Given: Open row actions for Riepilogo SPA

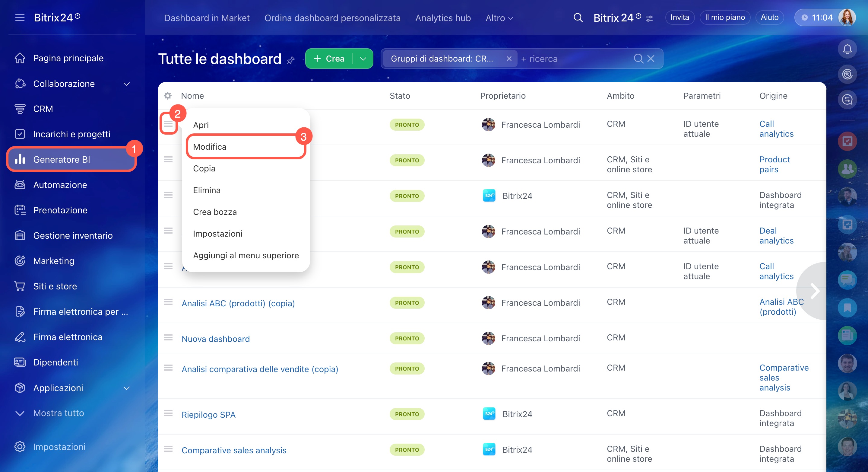Looking at the screenshot, I should tap(168, 413).
